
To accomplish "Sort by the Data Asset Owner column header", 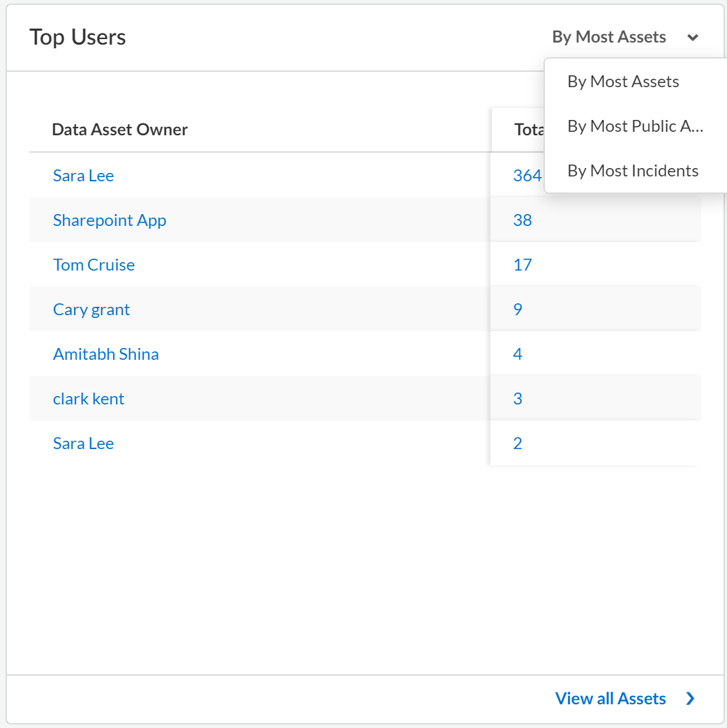I will [120, 130].
